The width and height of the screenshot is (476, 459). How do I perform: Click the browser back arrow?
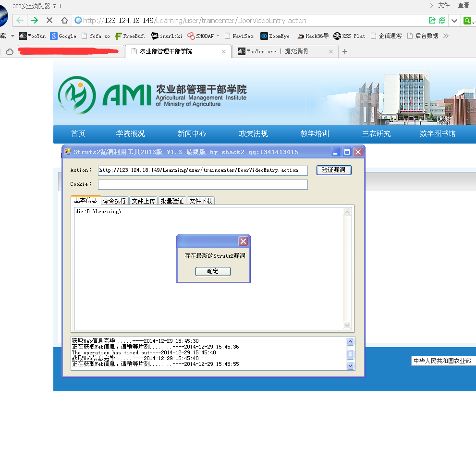(x=20, y=20)
